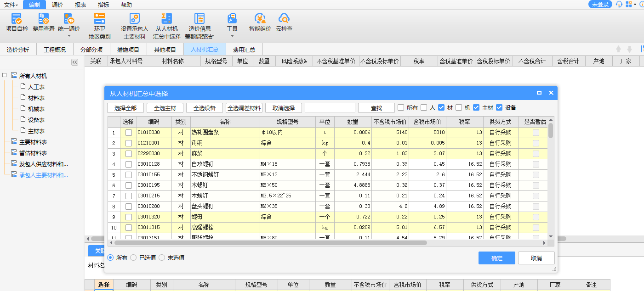
Task: Check the select box for 麻袋 row
Action: click(x=128, y=153)
